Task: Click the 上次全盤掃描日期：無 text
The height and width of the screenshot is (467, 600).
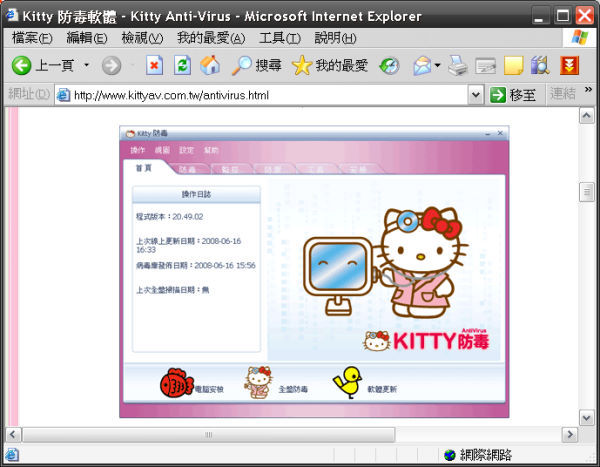Action: tap(173, 290)
